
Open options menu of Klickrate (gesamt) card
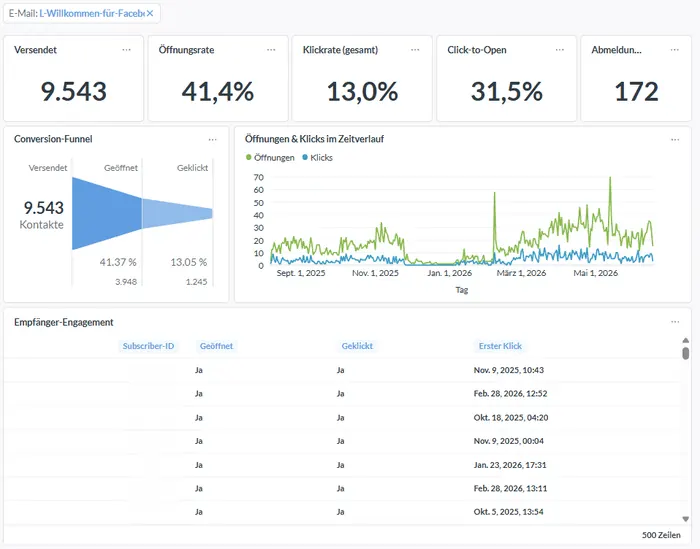[x=415, y=50]
